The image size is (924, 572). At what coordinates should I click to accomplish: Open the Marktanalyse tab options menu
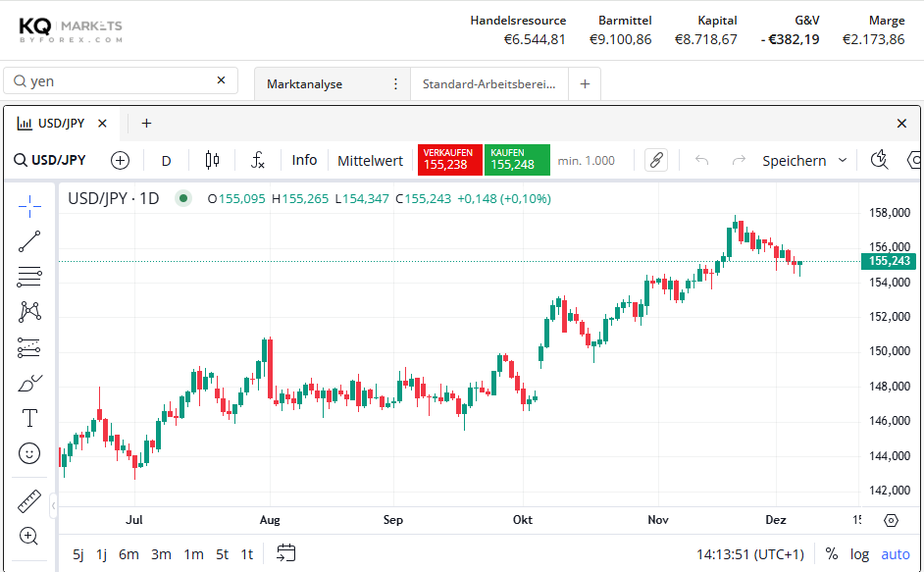point(395,84)
